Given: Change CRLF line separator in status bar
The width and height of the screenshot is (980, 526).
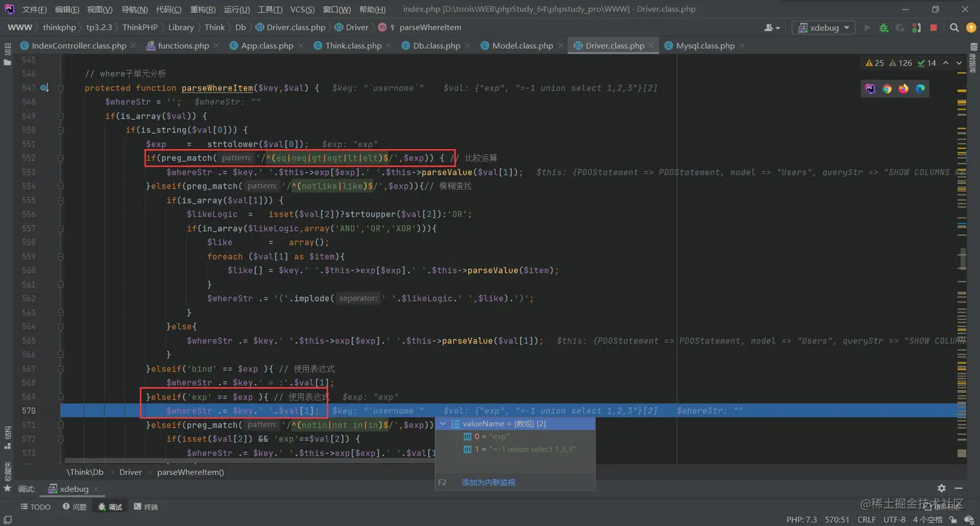Looking at the screenshot, I should click(x=867, y=520).
